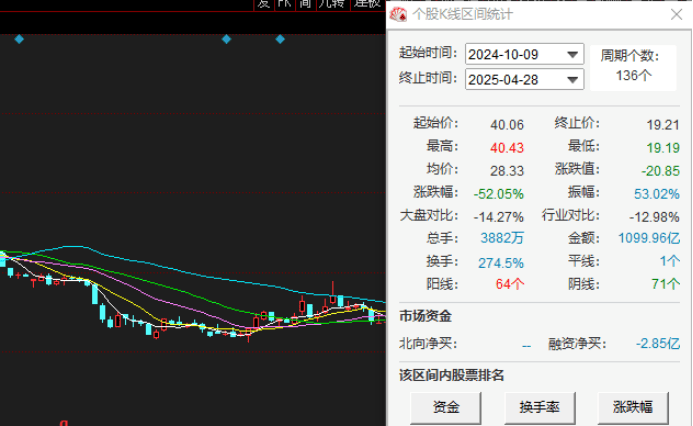Click the rightmost blue diamond marker
693x426 pixels.
tap(280, 39)
